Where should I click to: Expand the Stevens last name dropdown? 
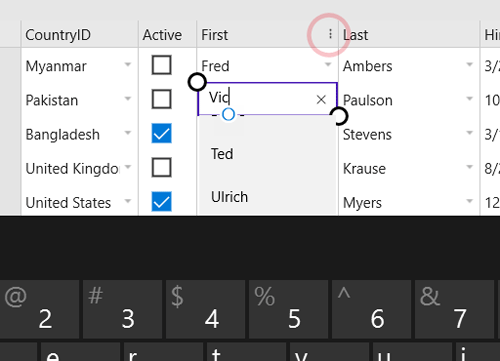(x=470, y=133)
